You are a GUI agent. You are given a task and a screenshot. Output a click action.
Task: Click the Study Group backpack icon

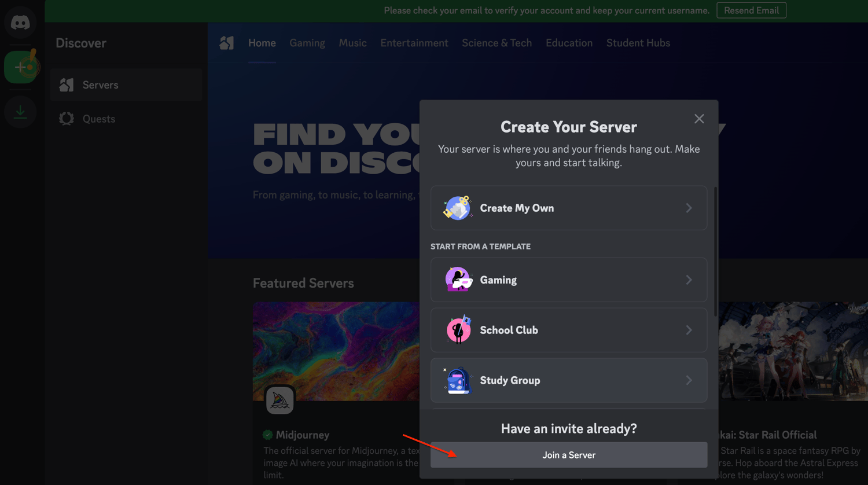[458, 380]
